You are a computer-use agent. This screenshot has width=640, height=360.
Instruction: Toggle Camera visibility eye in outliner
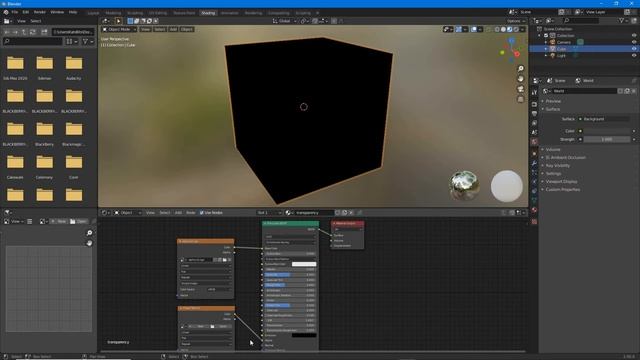pyautogui.click(x=634, y=42)
